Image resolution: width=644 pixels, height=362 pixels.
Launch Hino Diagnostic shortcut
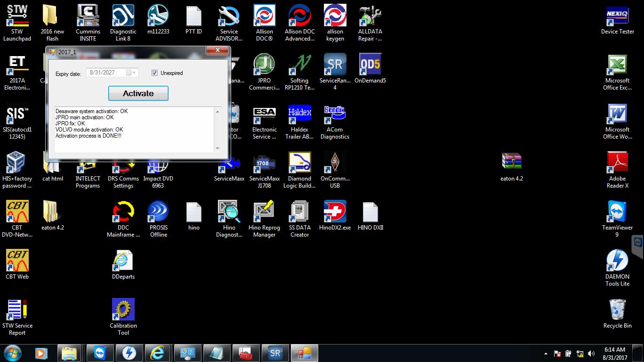[x=229, y=219]
